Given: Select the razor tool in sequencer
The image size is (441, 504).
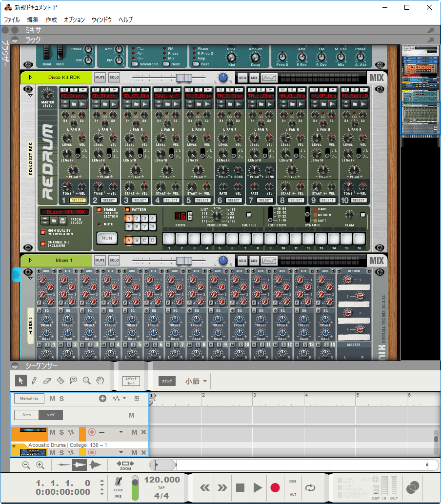Looking at the screenshot, I should pyautogui.click(x=60, y=381).
